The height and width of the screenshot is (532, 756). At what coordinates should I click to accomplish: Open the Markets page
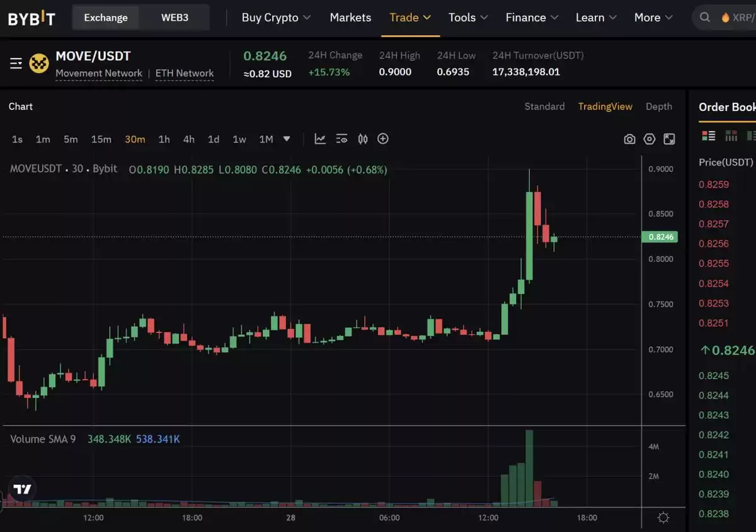point(350,18)
